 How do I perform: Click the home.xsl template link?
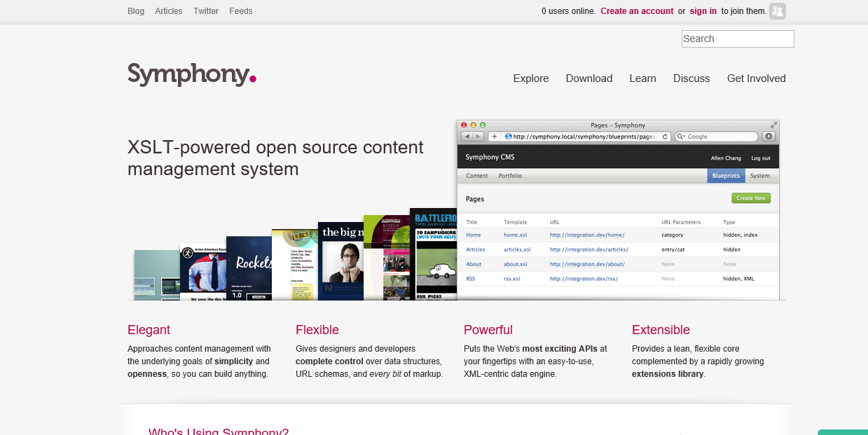(x=516, y=235)
